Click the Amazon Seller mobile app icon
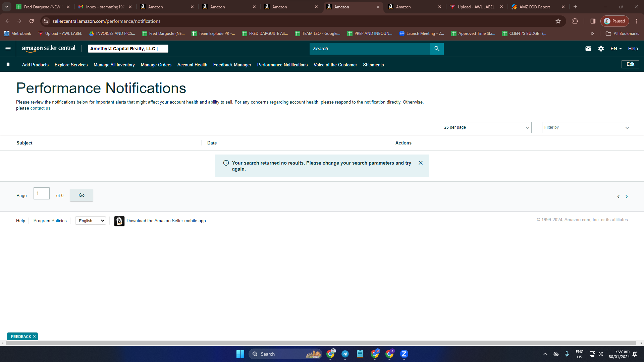This screenshot has height=362, width=644. click(119, 221)
